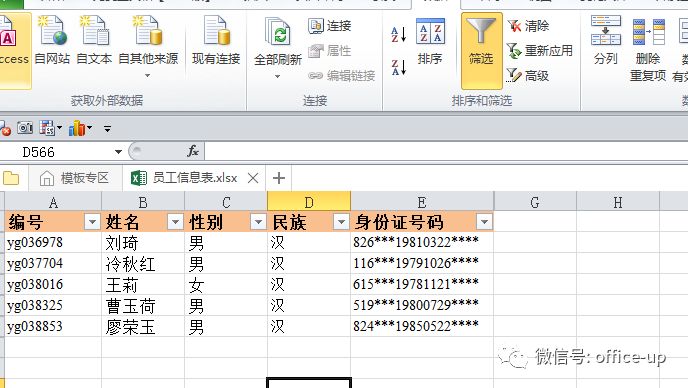Viewport: 688px width, 388px height.
Task: Sort ascending A to Z
Action: (399, 34)
